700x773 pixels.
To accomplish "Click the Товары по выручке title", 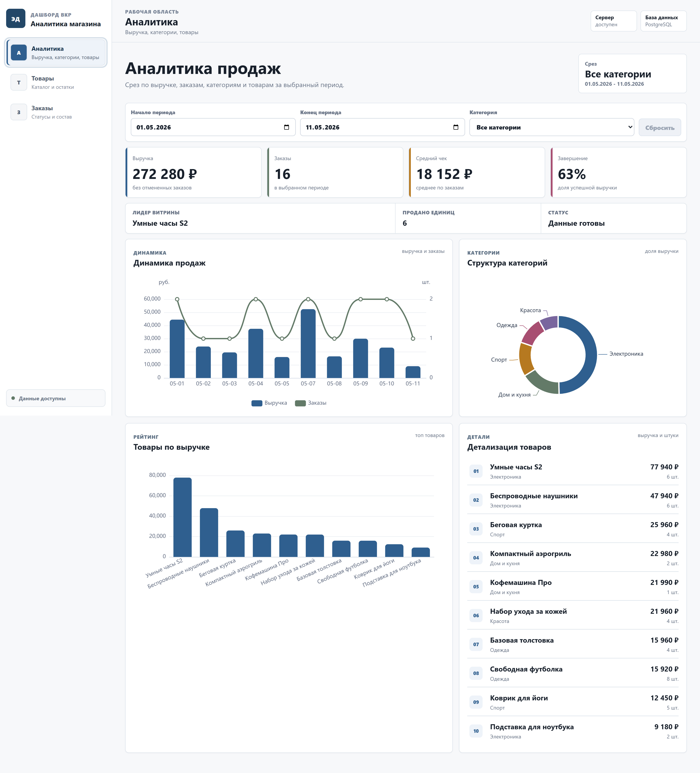I will click(171, 447).
